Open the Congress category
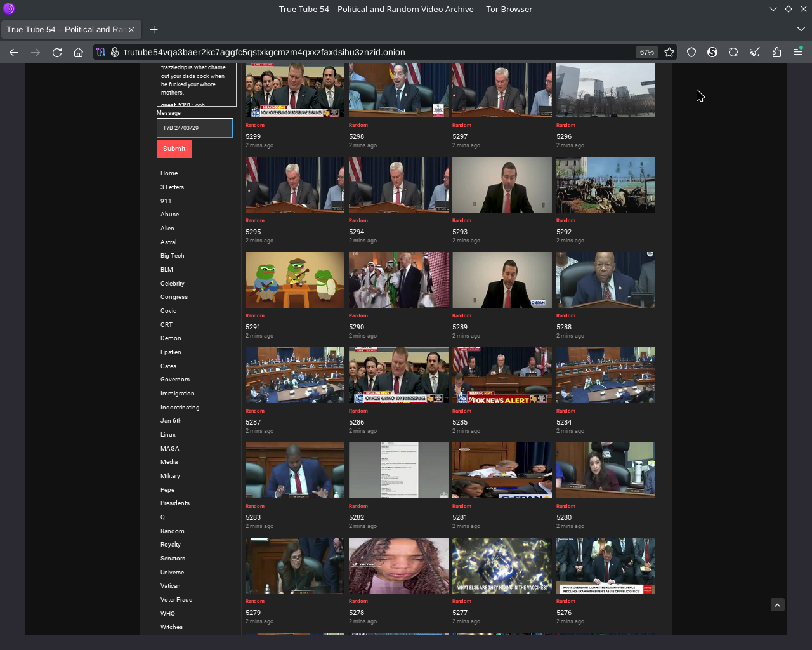 tap(174, 297)
